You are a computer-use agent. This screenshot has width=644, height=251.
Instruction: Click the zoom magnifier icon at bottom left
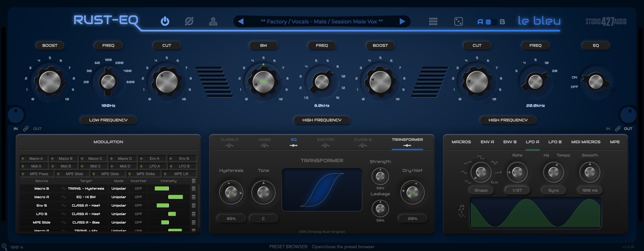pos(4,247)
